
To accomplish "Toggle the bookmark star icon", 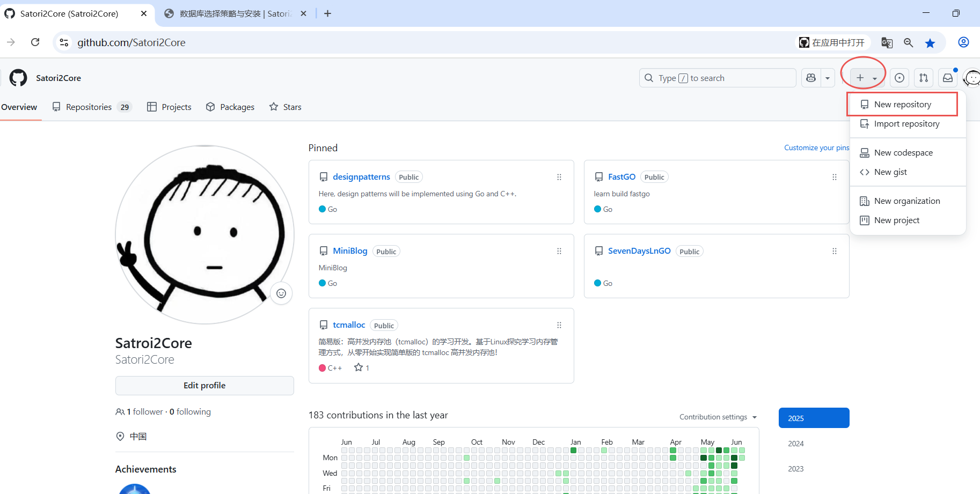I will pos(930,42).
